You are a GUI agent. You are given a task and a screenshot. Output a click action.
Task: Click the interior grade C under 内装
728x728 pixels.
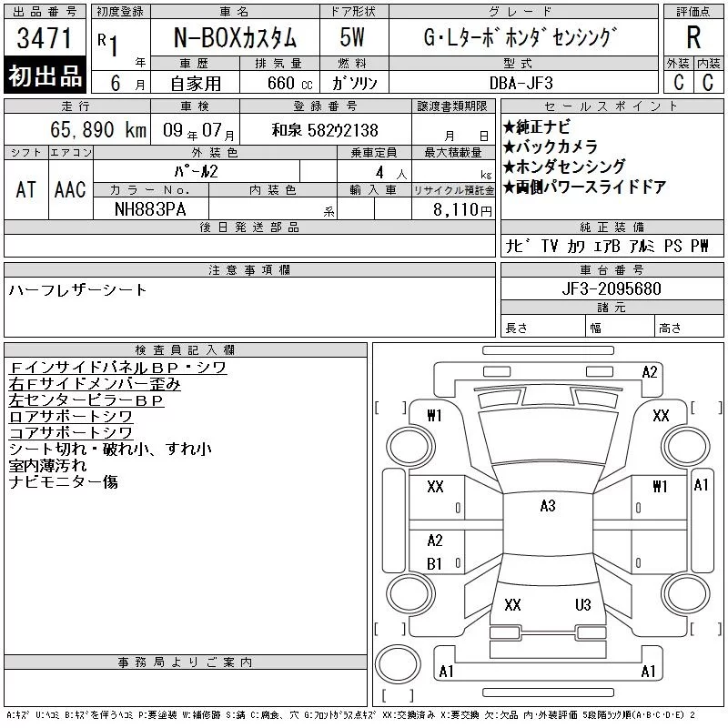[x=708, y=83]
